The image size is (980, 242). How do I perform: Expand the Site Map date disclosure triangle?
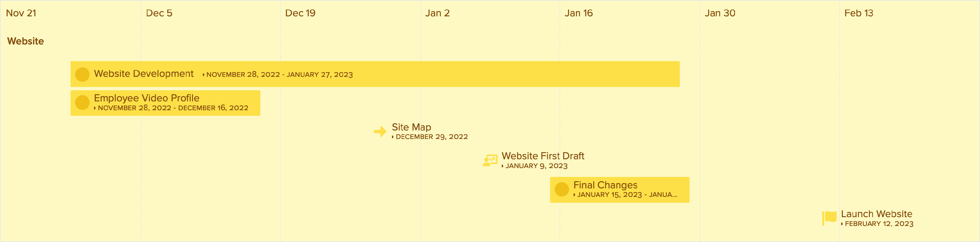click(x=393, y=137)
